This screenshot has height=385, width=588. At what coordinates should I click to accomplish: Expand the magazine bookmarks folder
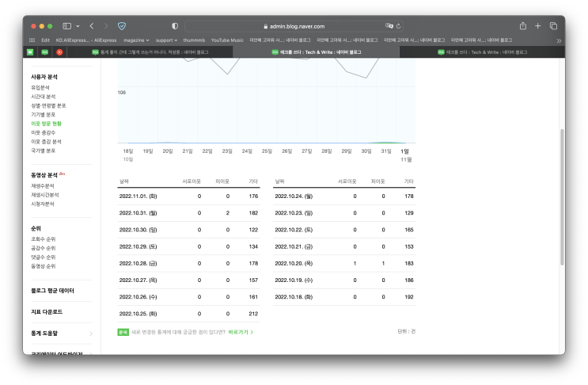(x=136, y=40)
